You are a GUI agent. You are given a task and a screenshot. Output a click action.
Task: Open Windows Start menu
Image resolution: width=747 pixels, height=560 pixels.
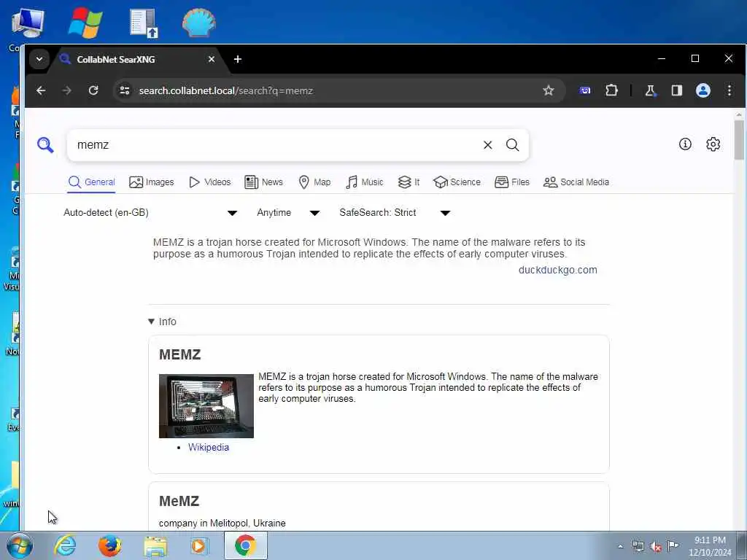coord(20,545)
